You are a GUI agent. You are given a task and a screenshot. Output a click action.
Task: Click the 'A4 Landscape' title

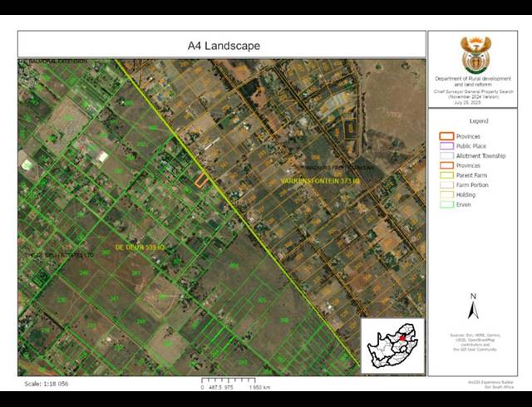tap(224, 46)
